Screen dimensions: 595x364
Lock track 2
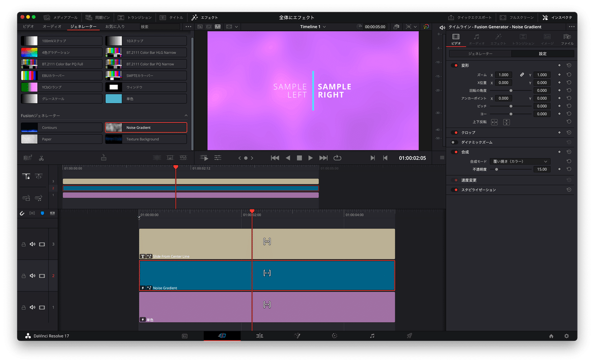[23, 276]
